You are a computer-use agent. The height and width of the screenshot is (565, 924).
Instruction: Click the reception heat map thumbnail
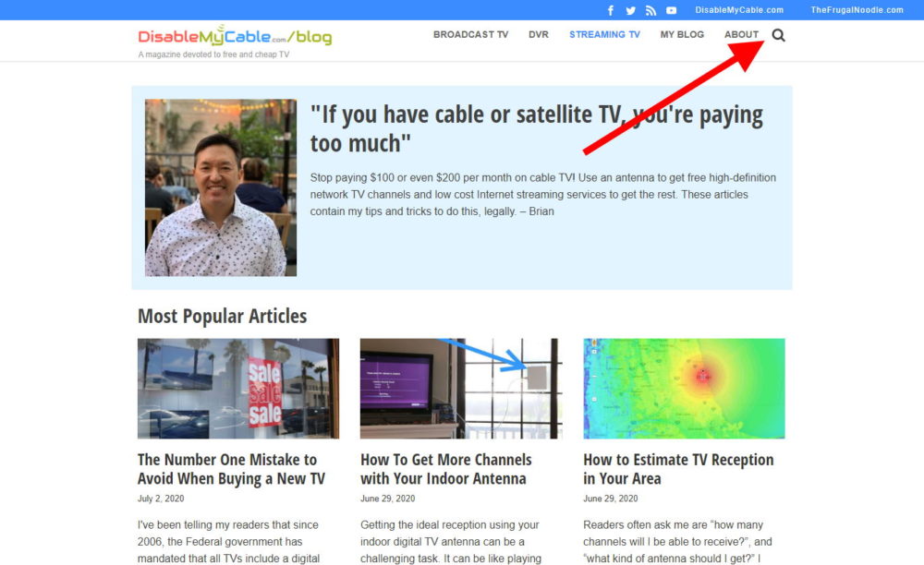(x=684, y=388)
